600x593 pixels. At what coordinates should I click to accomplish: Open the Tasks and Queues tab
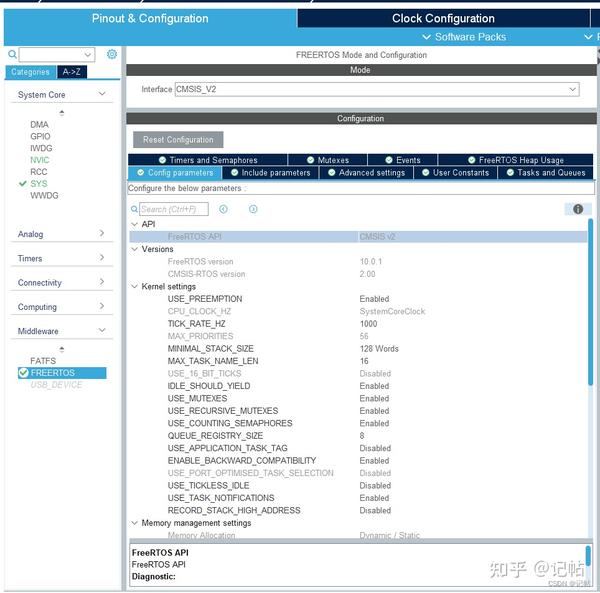(546, 173)
